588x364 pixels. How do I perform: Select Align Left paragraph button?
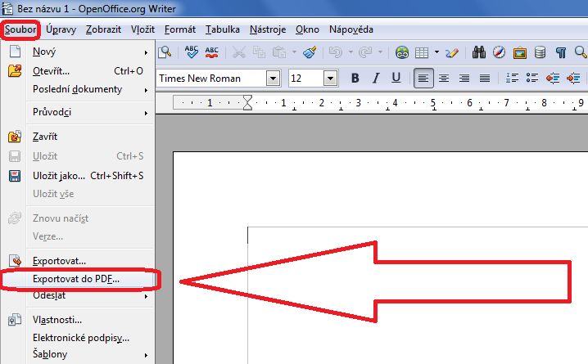(423, 79)
